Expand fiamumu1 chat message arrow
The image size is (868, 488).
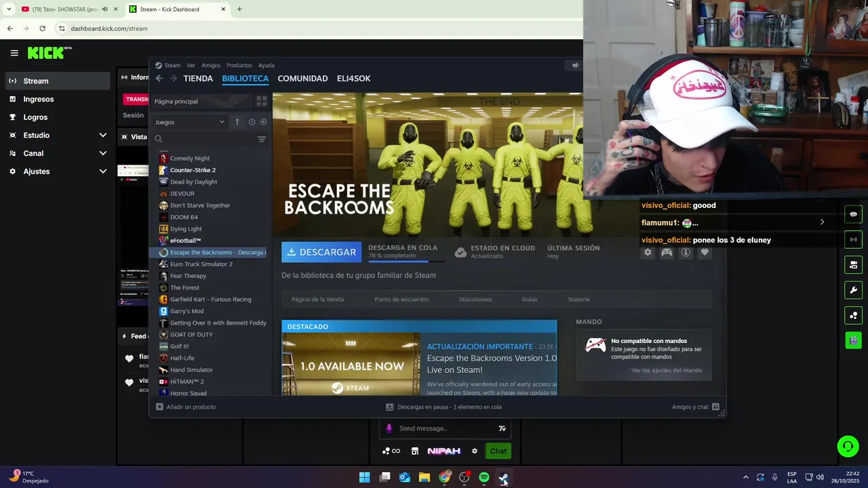822,222
